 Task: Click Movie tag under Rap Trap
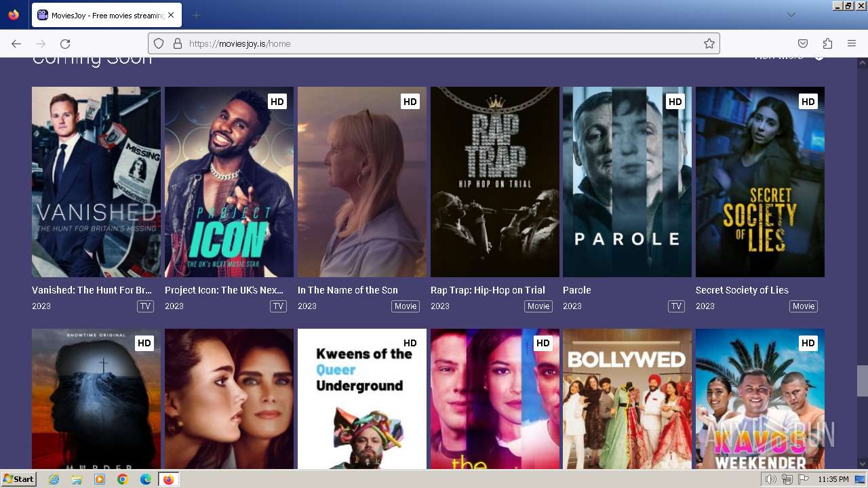(x=538, y=306)
